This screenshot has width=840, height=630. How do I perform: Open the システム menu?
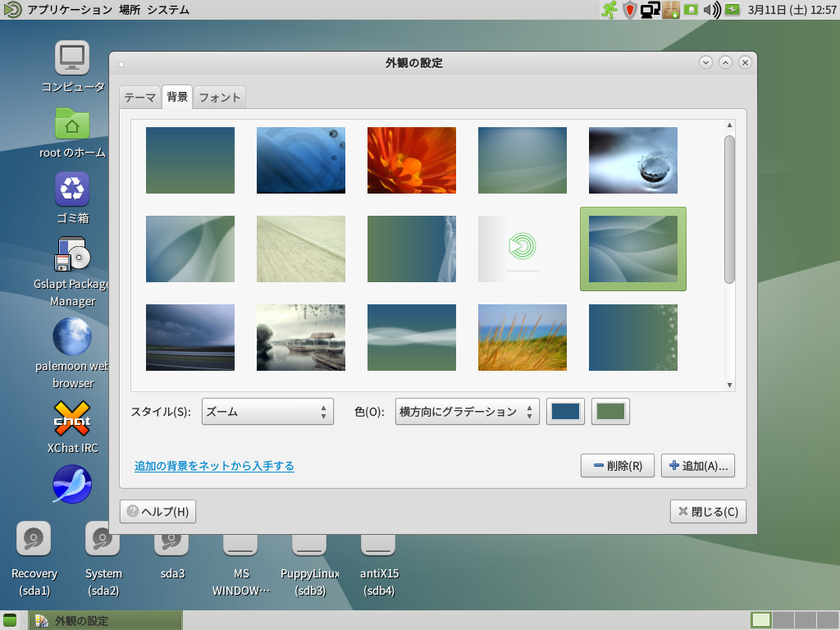coord(168,10)
